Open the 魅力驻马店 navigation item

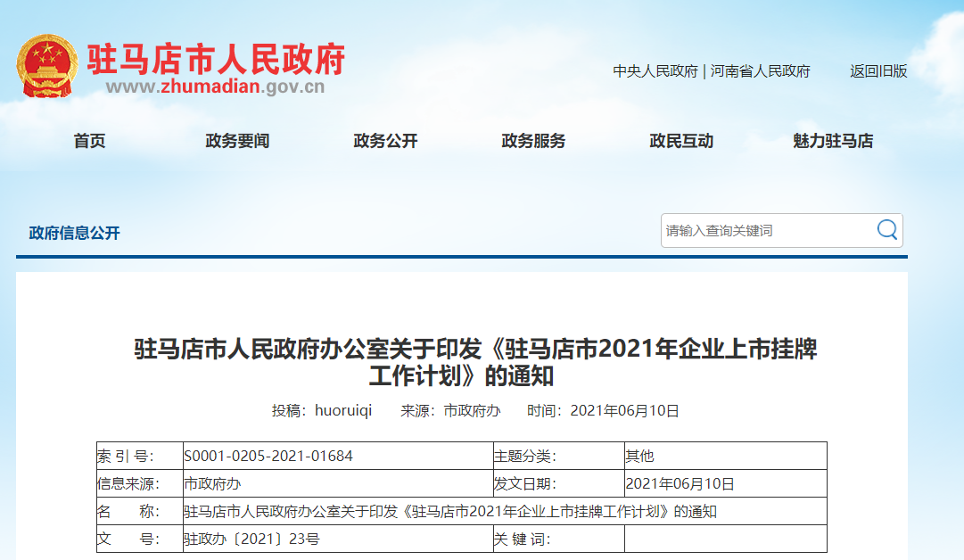pos(833,141)
